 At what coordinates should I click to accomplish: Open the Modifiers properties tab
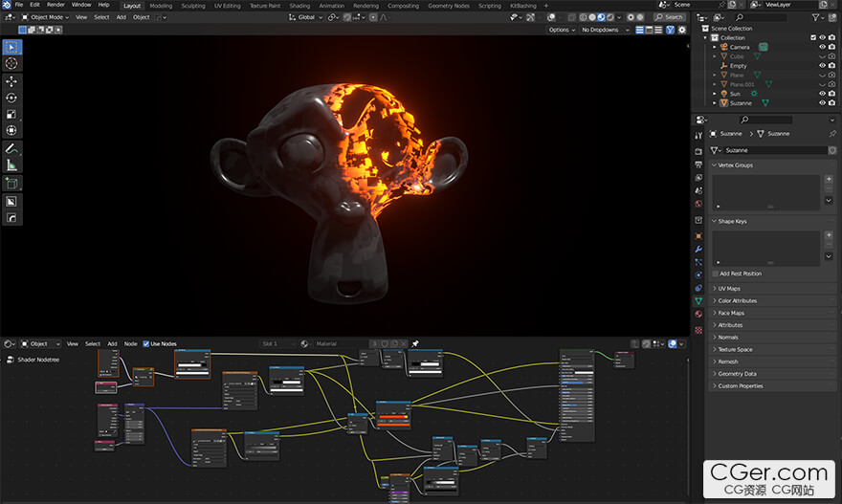click(698, 249)
